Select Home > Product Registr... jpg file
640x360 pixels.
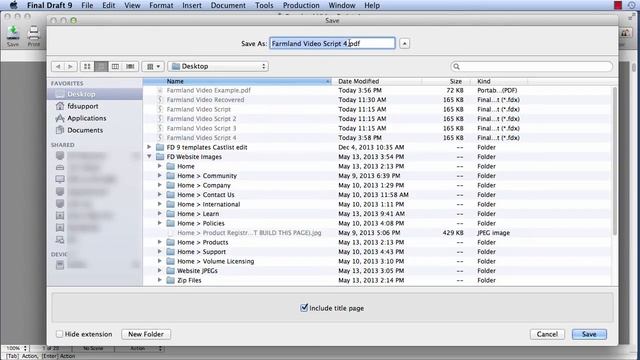click(249, 233)
